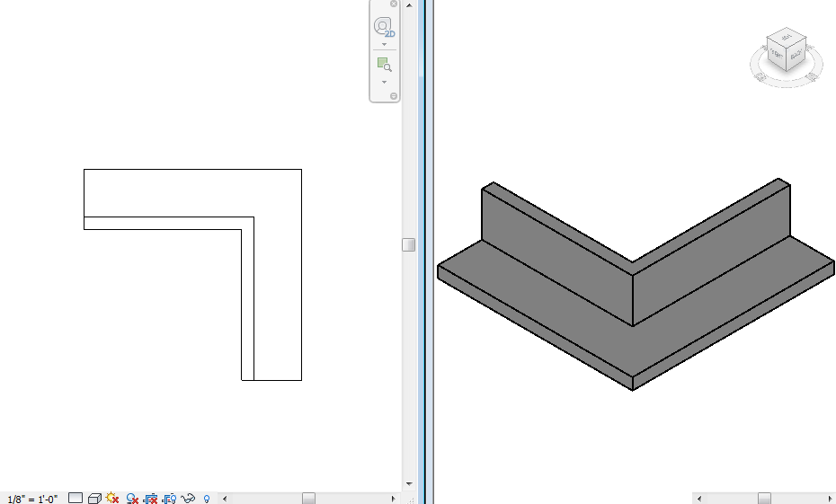Click the Zoom Region icon
This screenshot has height=504, width=836.
(384, 65)
